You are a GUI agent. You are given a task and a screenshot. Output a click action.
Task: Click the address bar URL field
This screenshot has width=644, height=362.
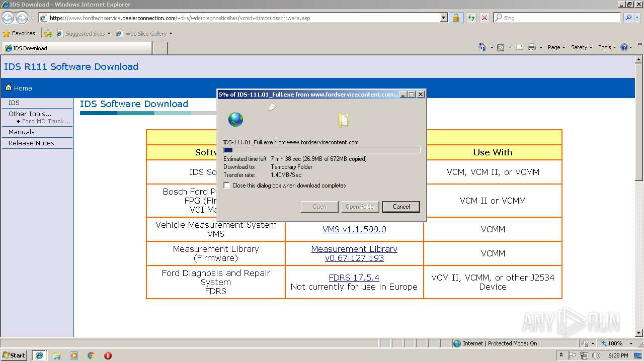[x=239, y=18]
